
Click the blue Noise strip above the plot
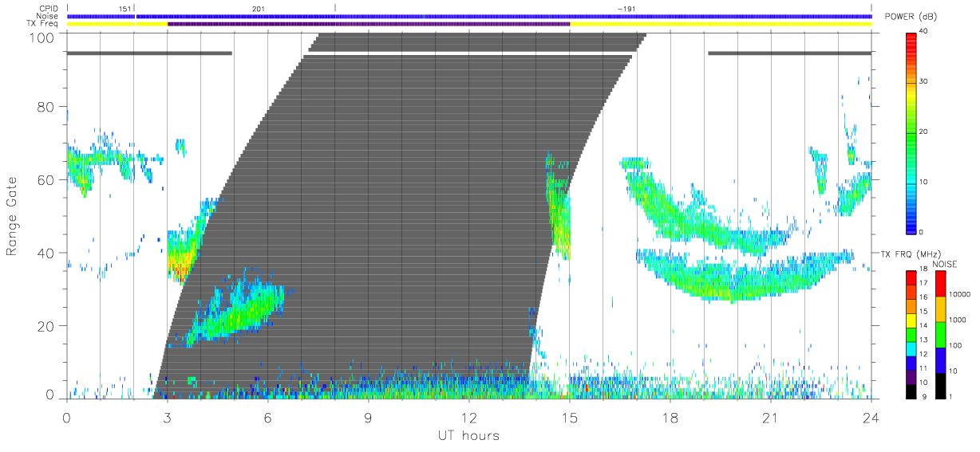coord(469,16)
